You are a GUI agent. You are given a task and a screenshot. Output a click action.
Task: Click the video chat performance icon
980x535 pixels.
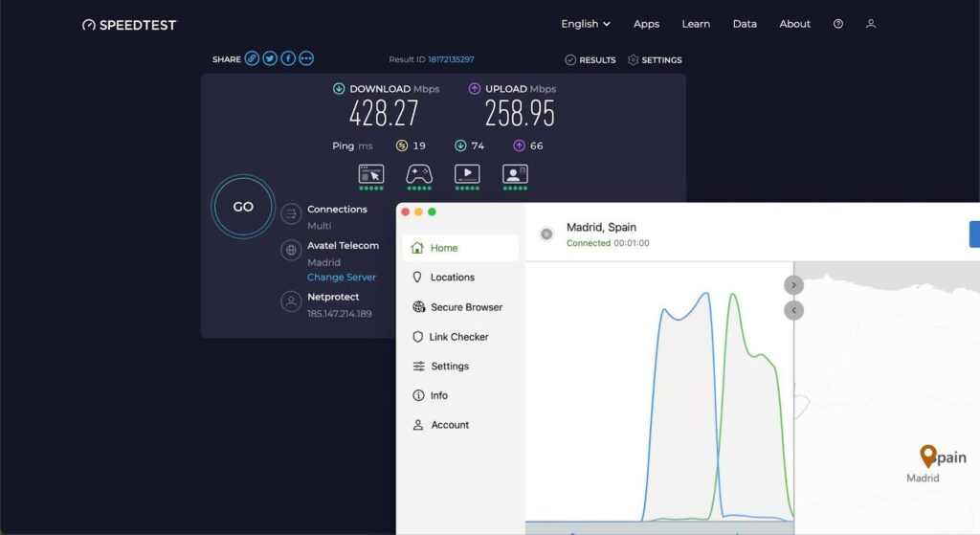515,174
